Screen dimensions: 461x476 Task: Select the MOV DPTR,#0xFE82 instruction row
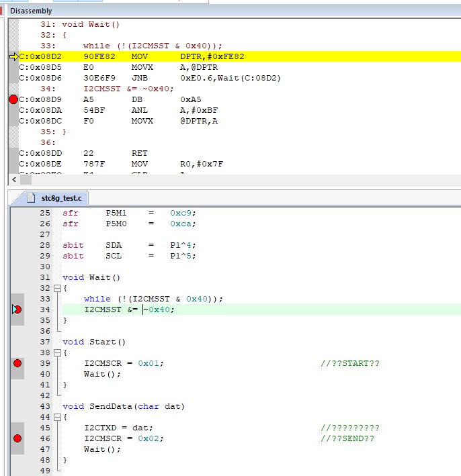240,56
